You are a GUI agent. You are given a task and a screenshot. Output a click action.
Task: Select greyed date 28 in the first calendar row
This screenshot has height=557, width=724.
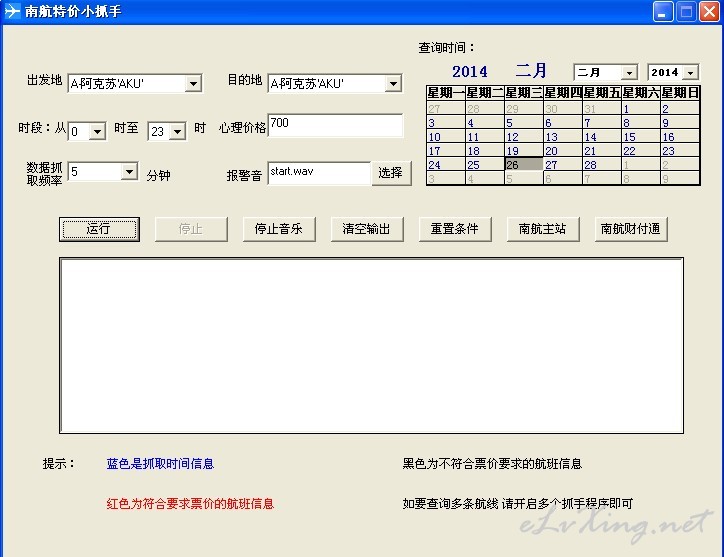click(484, 109)
